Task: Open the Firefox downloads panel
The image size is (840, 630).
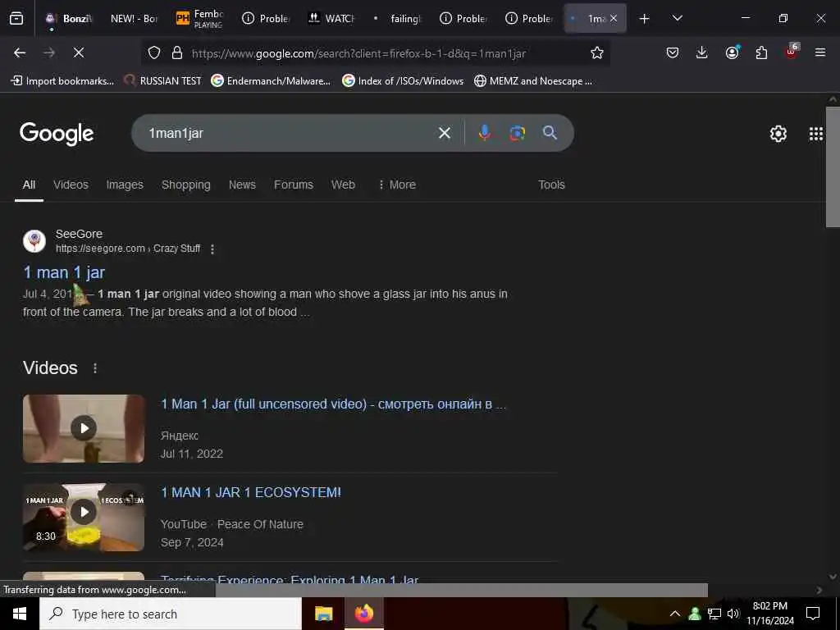Action: click(x=702, y=52)
